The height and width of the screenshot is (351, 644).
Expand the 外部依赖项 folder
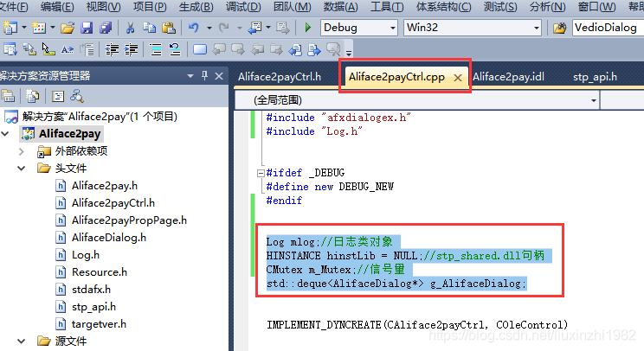coord(22,151)
